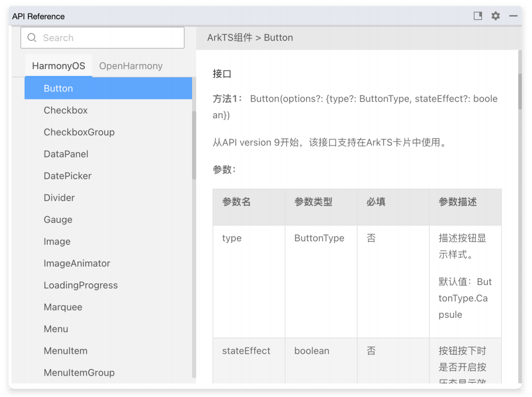Viewport: 532px width, 397px height.
Task: Click 否 in the type row
Action: 371,238
